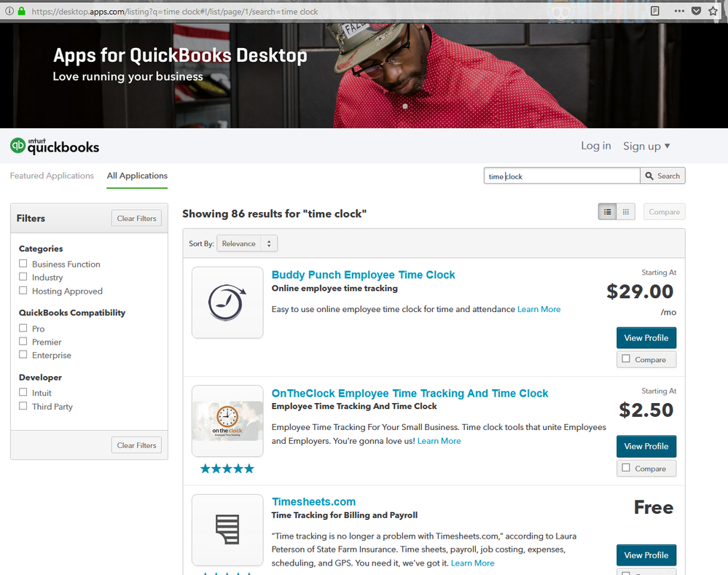Click the Buddy Punch clock app icon
This screenshot has height=575, width=728.
pos(227,302)
